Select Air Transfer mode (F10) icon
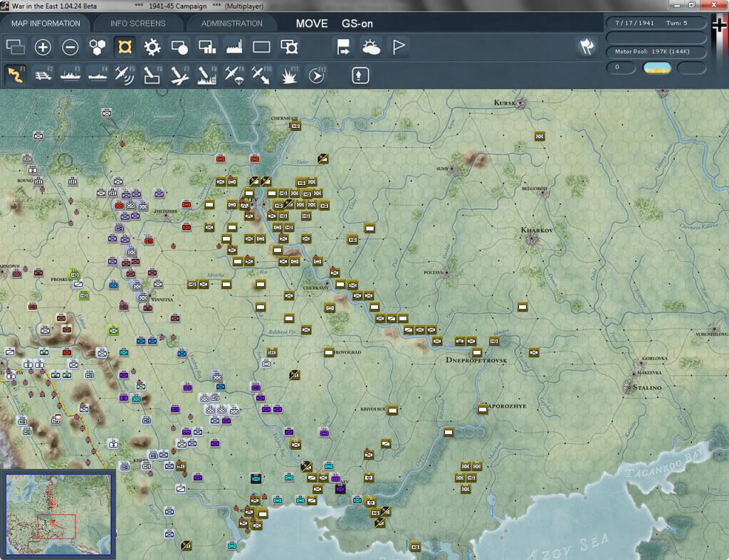729x560 pixels. (x=261, y=75)
